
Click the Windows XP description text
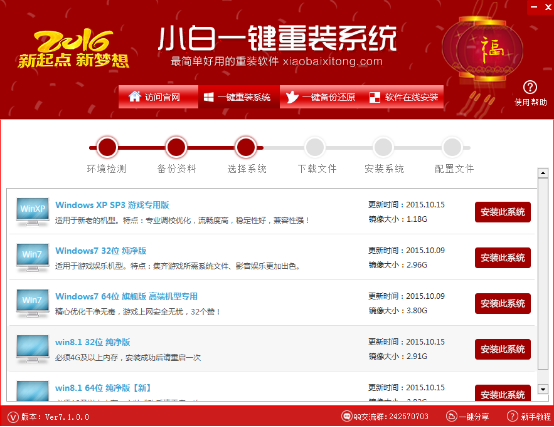[182, 221]
